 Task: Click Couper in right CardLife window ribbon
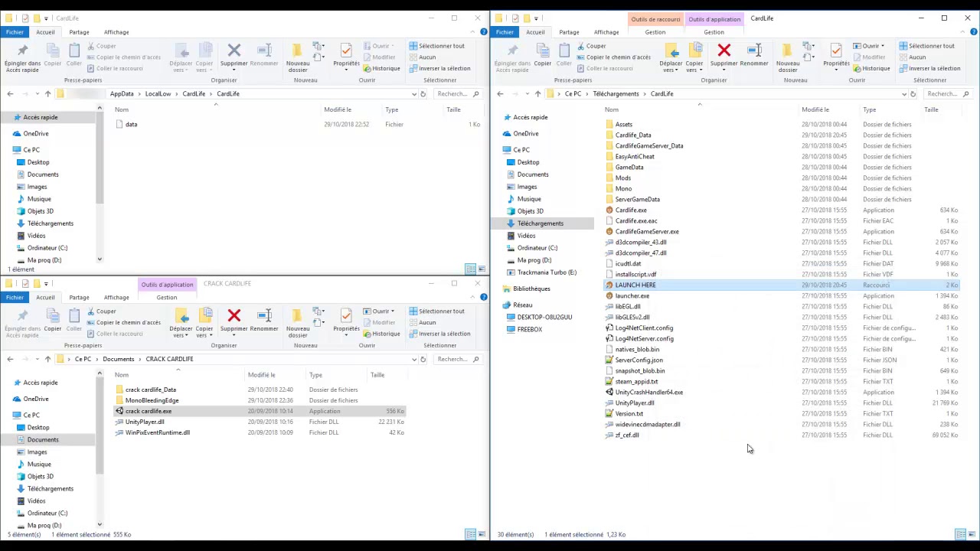point(591,46)
